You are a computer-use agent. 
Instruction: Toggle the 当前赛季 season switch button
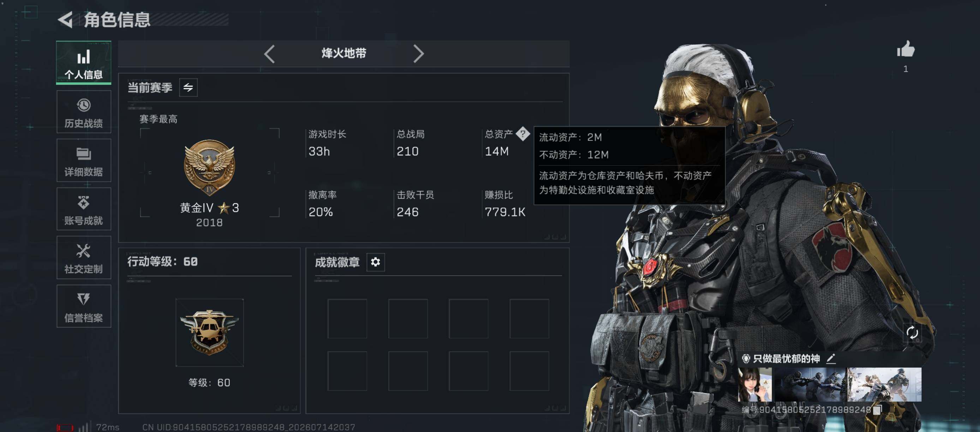click(x=188, y=88)
